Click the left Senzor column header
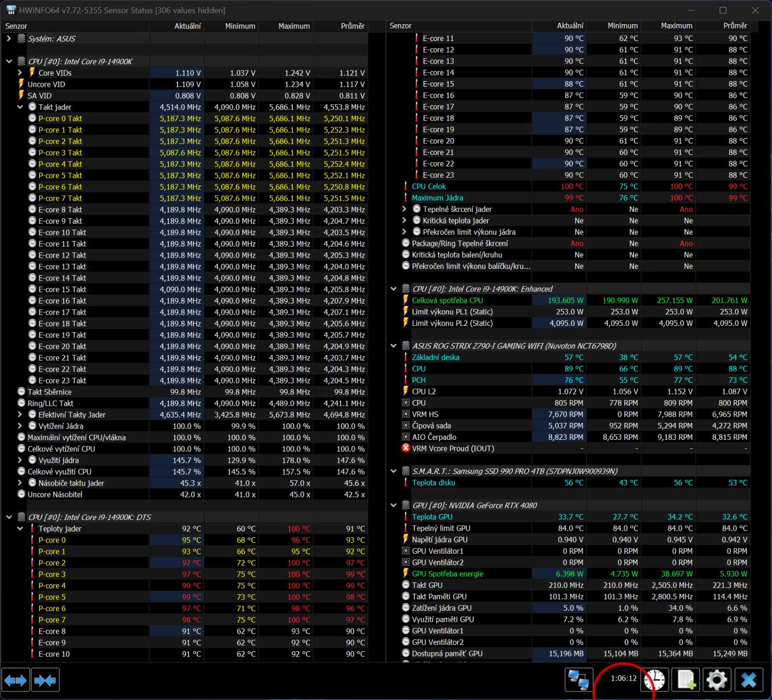 click(x=75, y=26)
